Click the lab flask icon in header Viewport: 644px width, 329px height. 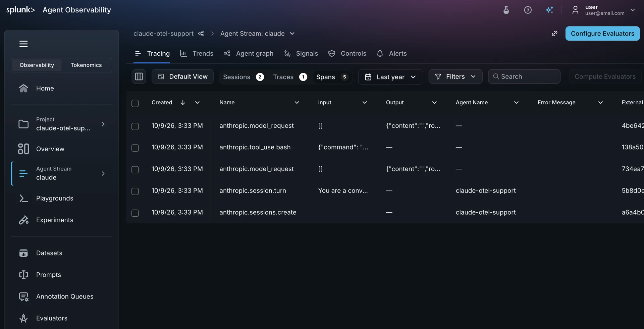pyautogui.click(x=506, y=10)
